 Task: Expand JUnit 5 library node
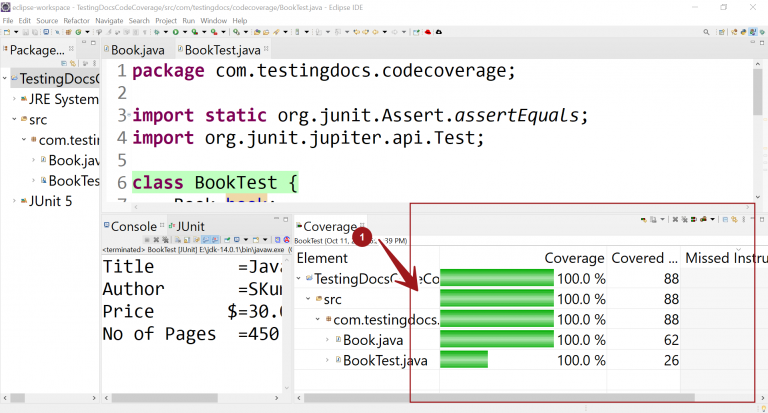tap(14, 201)
